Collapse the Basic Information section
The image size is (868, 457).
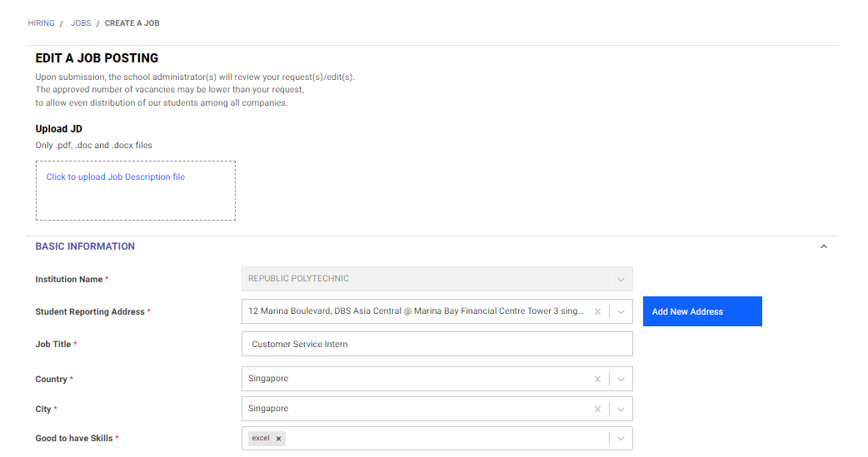coord(823,246)
